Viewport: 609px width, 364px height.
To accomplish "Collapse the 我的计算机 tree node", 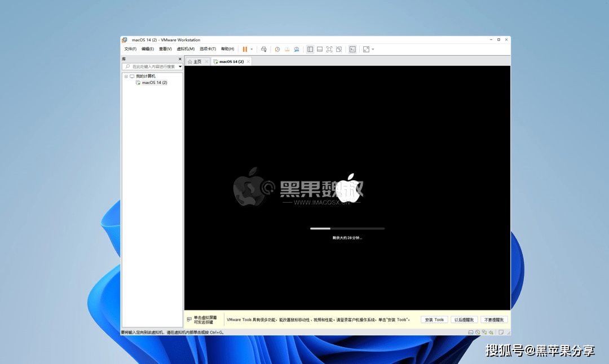I will click(126, 77).
